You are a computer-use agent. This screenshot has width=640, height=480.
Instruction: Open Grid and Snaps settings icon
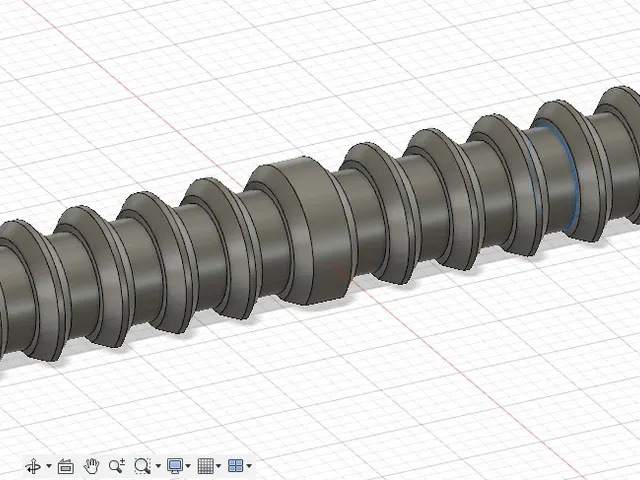click(206, 466)
